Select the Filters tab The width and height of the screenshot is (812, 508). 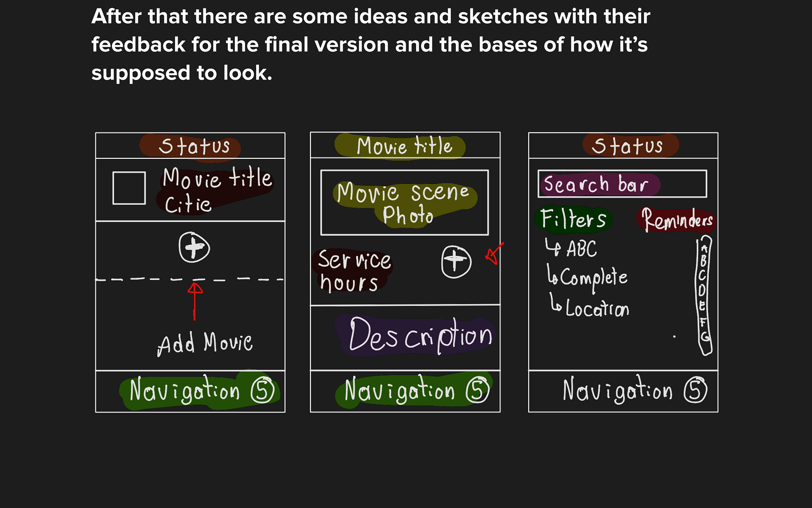tap(573, 219)
